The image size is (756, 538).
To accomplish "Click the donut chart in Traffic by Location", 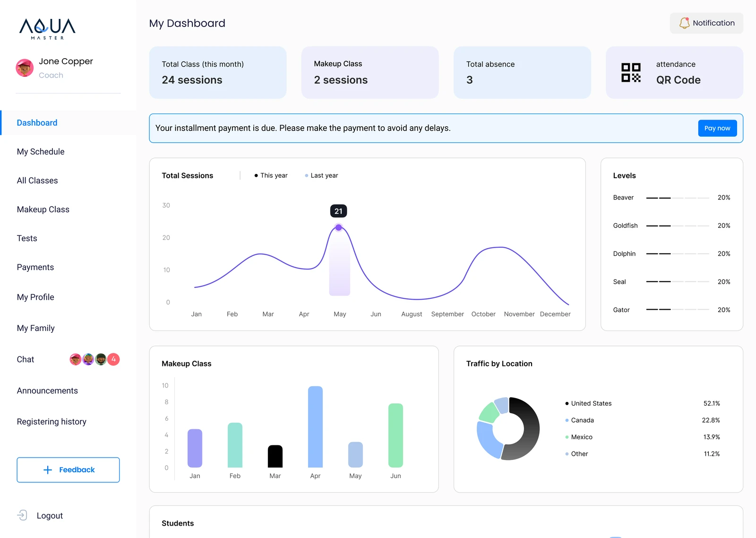I will pos(508,428).
